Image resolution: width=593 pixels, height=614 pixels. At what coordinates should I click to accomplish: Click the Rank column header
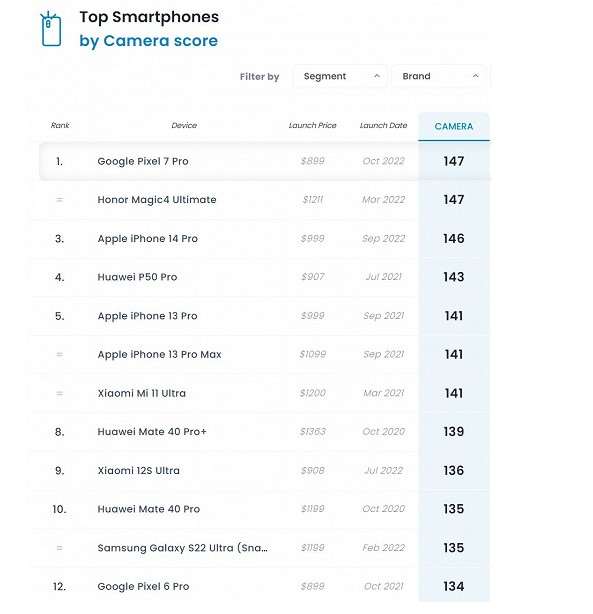coord(60,125)
